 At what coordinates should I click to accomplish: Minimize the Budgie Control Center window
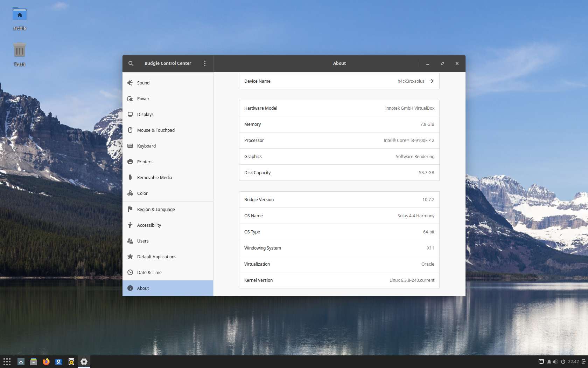click(428, 63)
